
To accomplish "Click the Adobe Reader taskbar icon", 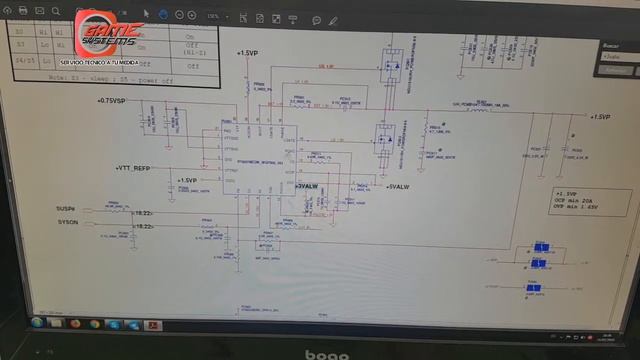I will pyautogui.click(x=153, y=325).
